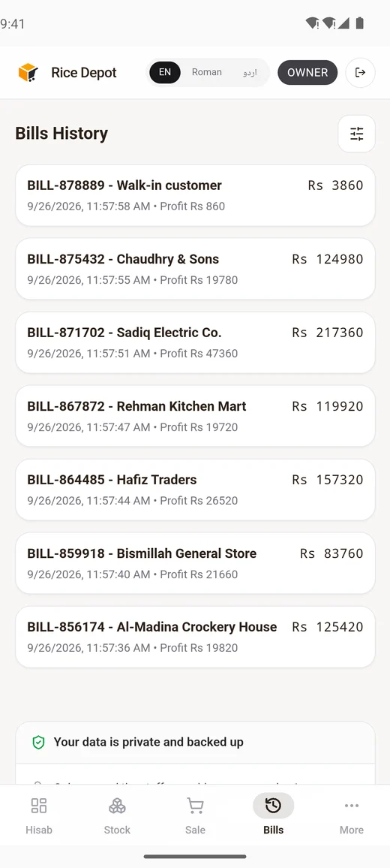Viewport: 390px width, 868px height.
Task: Open Chaudhry & Sons bill
Action: click(195, 269)
